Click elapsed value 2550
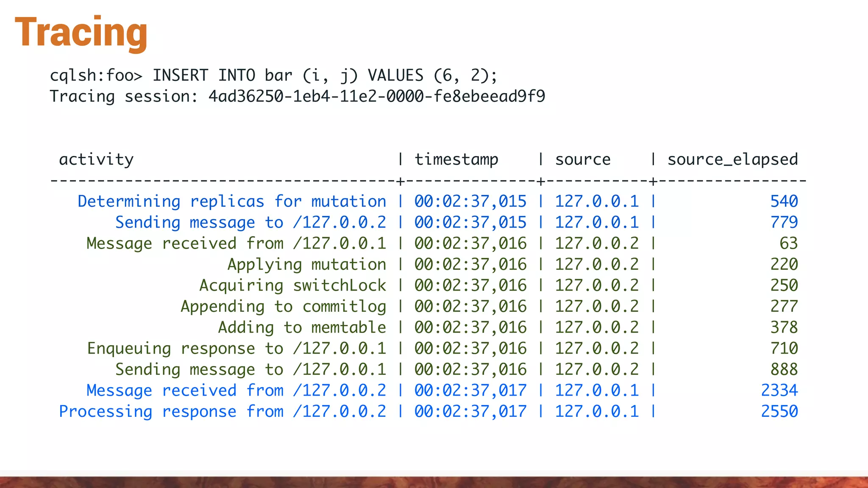Screen dimensions: 868x488 (779, 411)
